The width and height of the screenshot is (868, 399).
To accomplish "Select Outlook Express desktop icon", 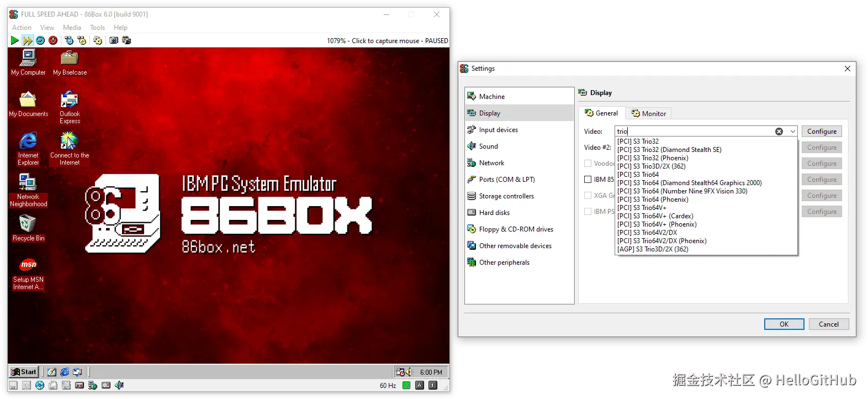I will click(70, 108).
